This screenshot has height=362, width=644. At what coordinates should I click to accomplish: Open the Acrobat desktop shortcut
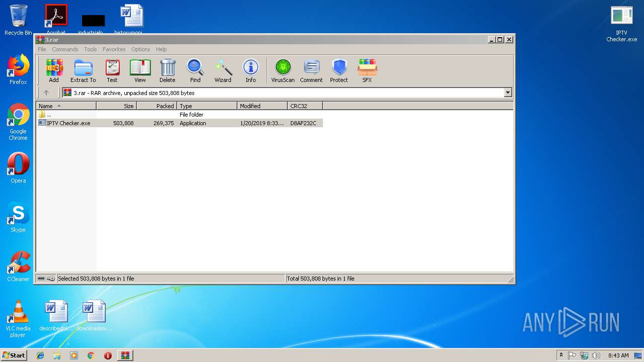pyautogui.click(x=56, y=19)
